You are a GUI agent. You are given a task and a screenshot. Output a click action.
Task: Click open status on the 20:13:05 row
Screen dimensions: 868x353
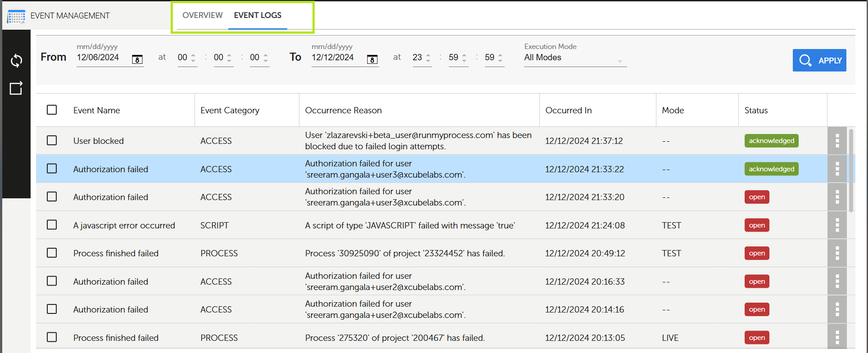(x=757, y=338)
